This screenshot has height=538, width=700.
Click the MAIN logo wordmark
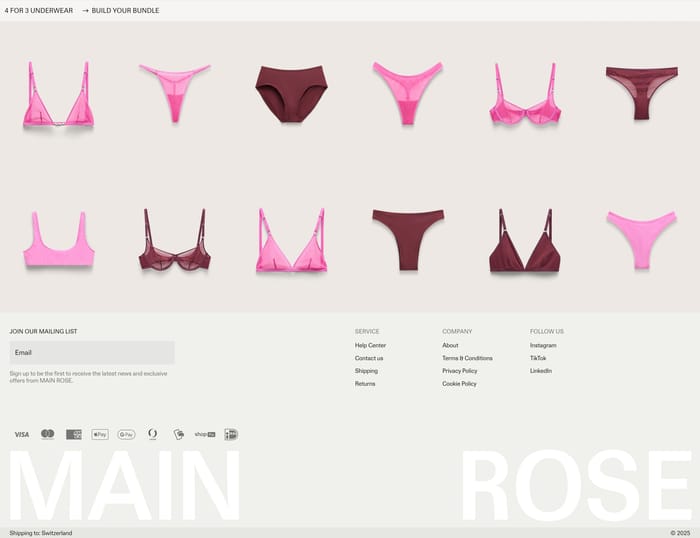click(124, 485)
